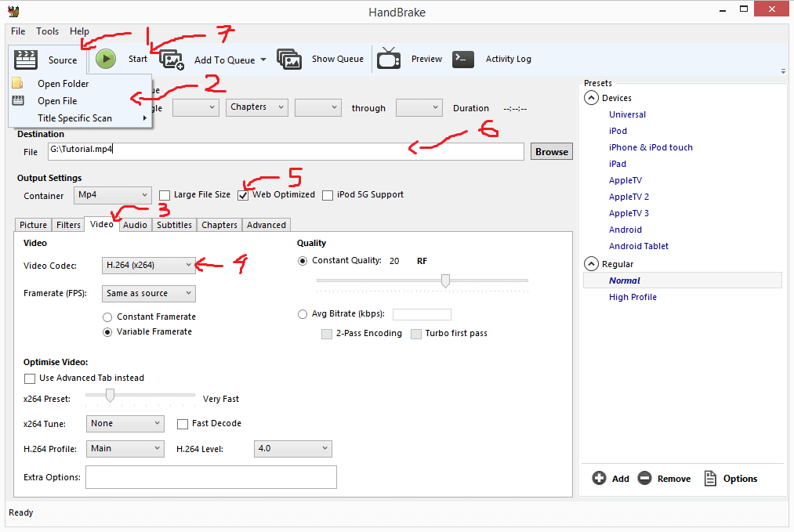Click the Open File film icon

tap(18, 100)
